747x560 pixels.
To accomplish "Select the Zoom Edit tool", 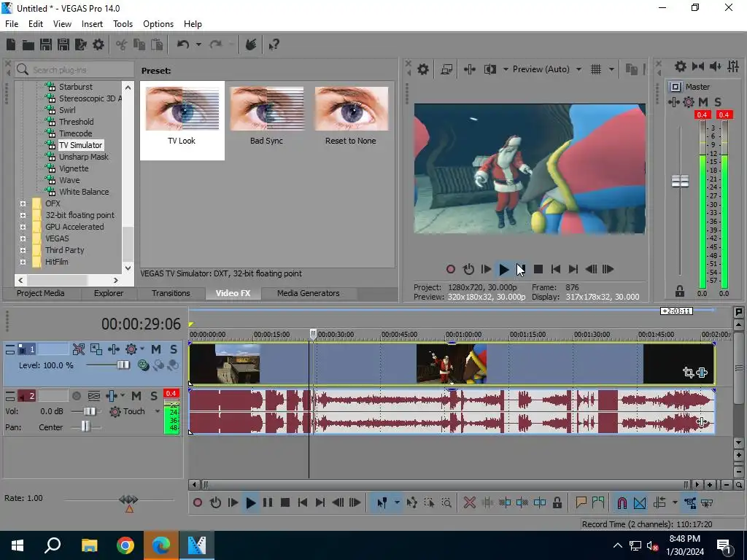I will [446, 502].
